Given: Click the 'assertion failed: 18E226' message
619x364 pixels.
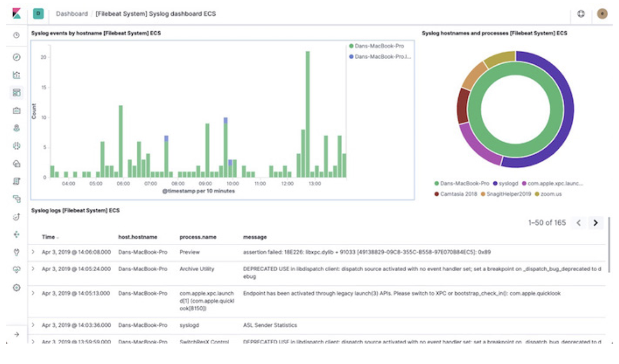Looking at the screenshot, I should click(x=367, y=252).
